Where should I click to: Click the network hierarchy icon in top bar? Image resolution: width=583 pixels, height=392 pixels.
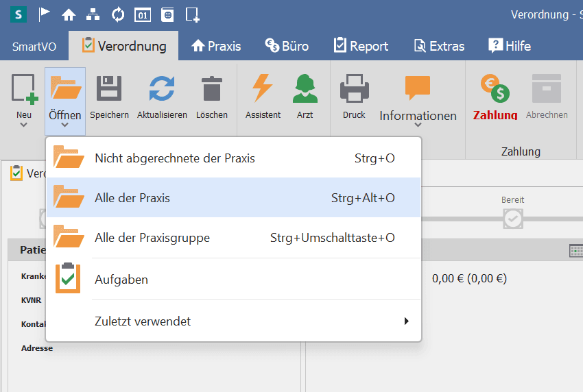(x=93, y=15)
